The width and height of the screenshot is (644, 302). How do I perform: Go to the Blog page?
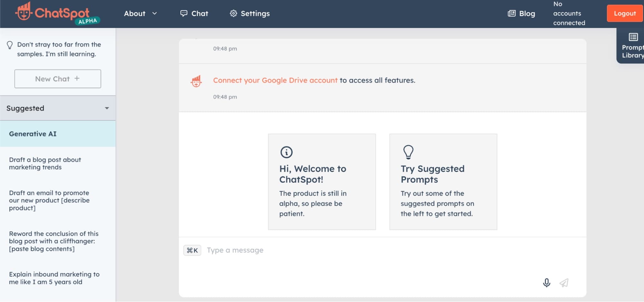pos(521,14)
